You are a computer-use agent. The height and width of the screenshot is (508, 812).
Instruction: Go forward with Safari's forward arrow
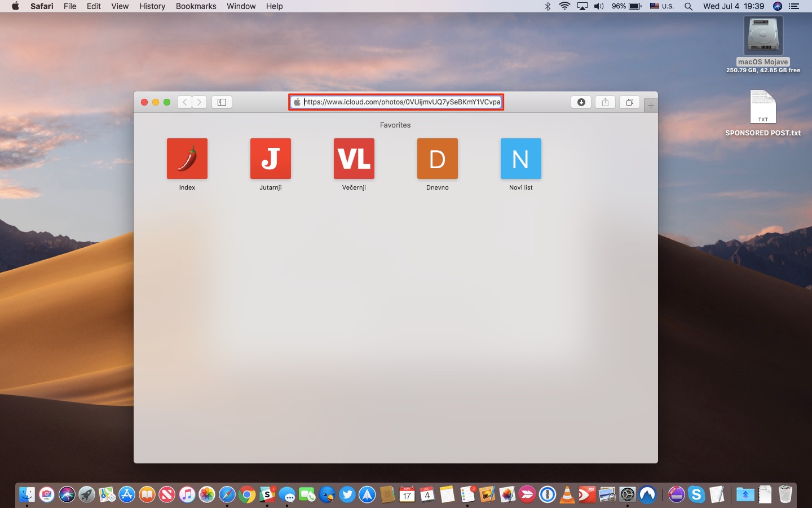pyautogui.click(x=199, y=102)
